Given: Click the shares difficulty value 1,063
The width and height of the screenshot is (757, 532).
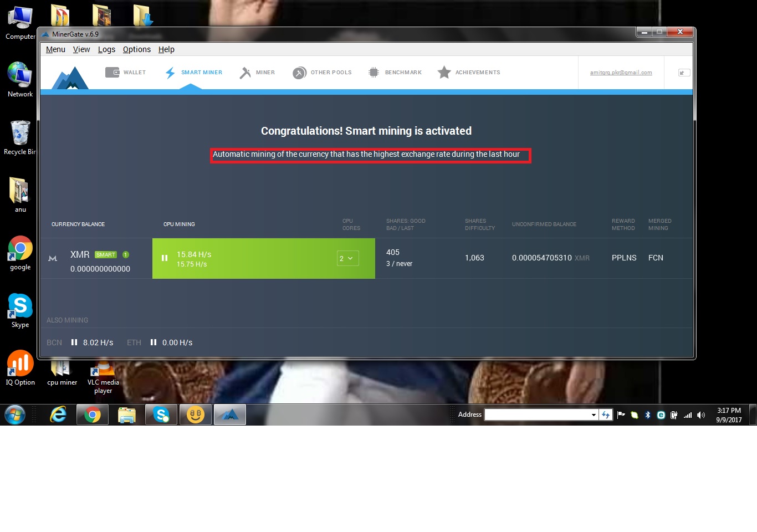Looking at the screenshot, I should coord(474,258).
